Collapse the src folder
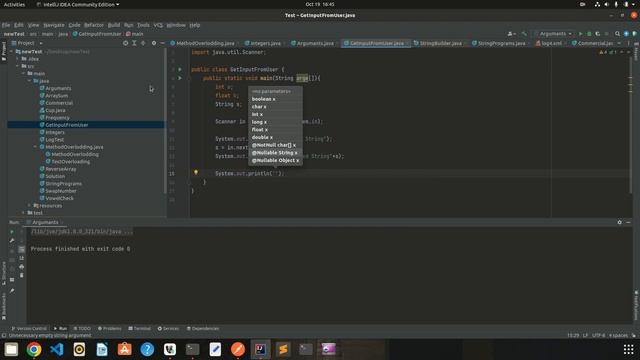The width and height of the screenshot is (640, 360). tap(18, 66)
